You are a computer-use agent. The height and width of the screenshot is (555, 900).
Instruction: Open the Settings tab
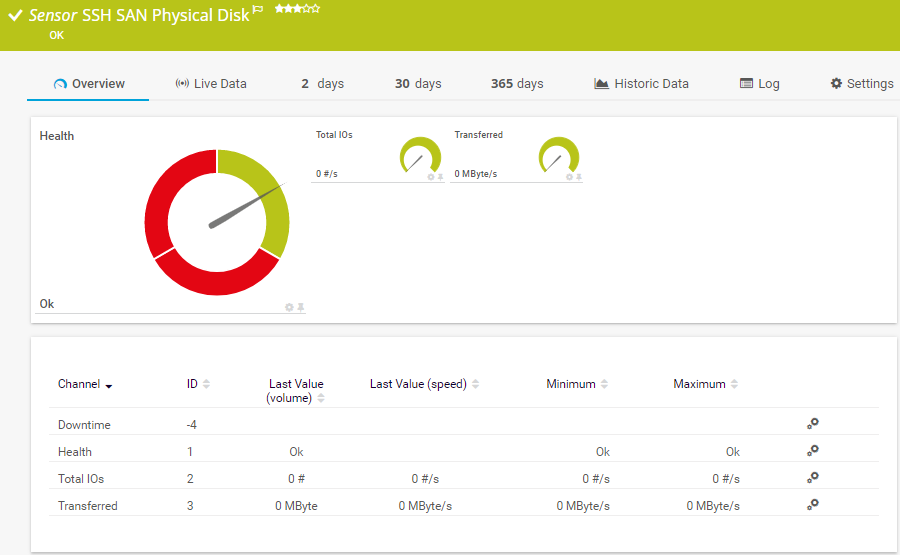click(x=861, y=84)
